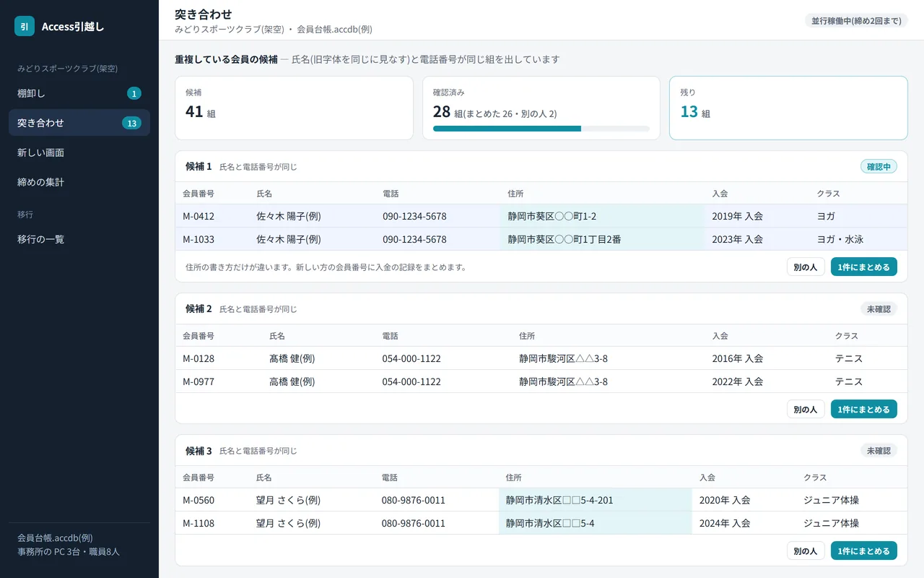Open 新しい画面 in the sidebar

coord(79,152)
